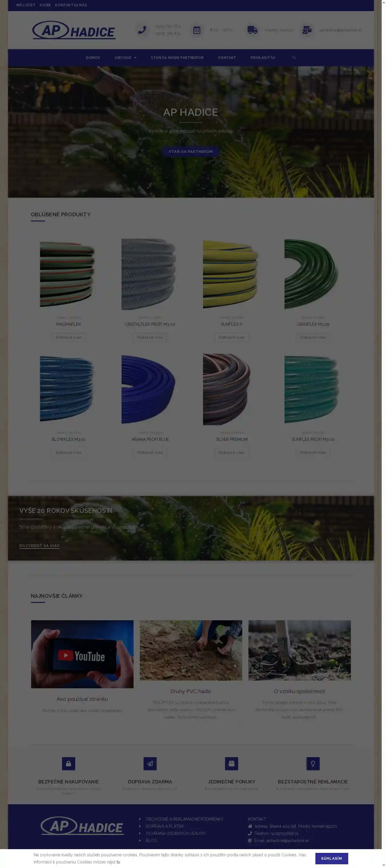Open Obchodné a reklamačné podmienky footer link
Viewport: 386px width, 868px height.
pos(184,819)
